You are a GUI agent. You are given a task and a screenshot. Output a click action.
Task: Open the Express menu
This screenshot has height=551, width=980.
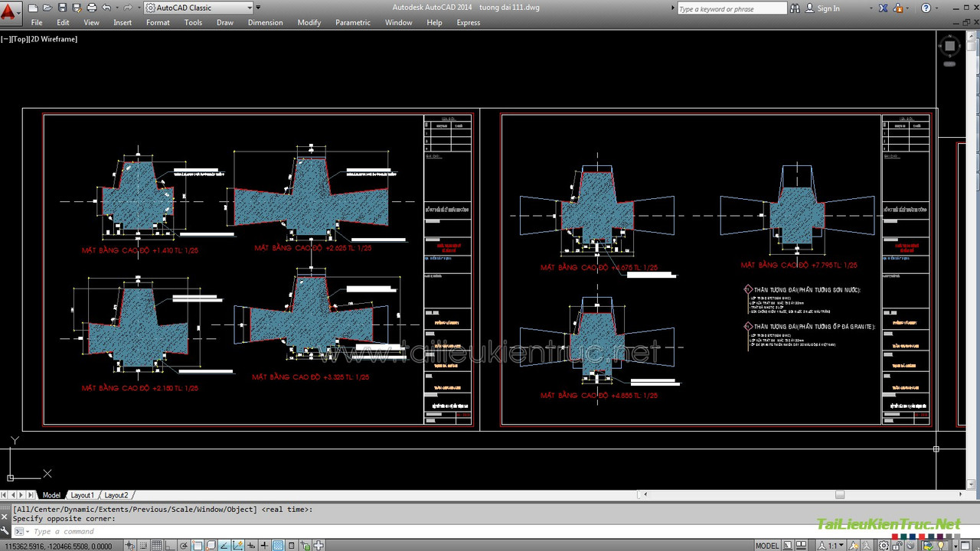point(469,22)
